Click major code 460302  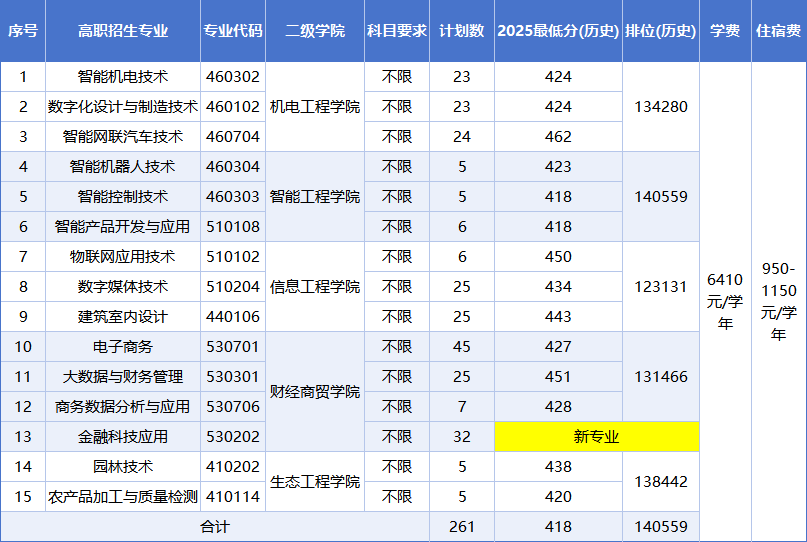(x=233, y=77)
